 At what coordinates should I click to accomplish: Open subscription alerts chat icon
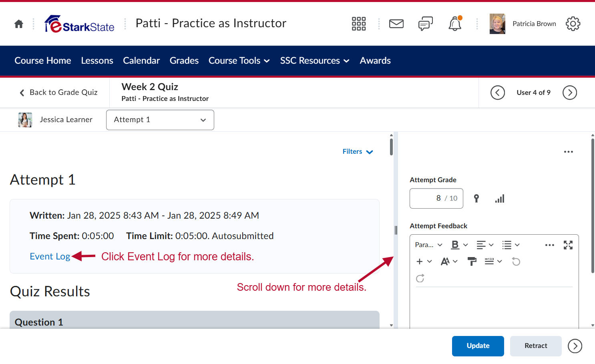[x=426, y=24]
